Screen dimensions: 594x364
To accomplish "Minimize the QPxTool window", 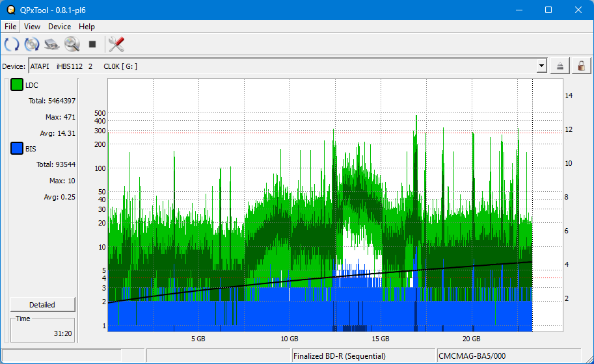I will click(519, 10).
